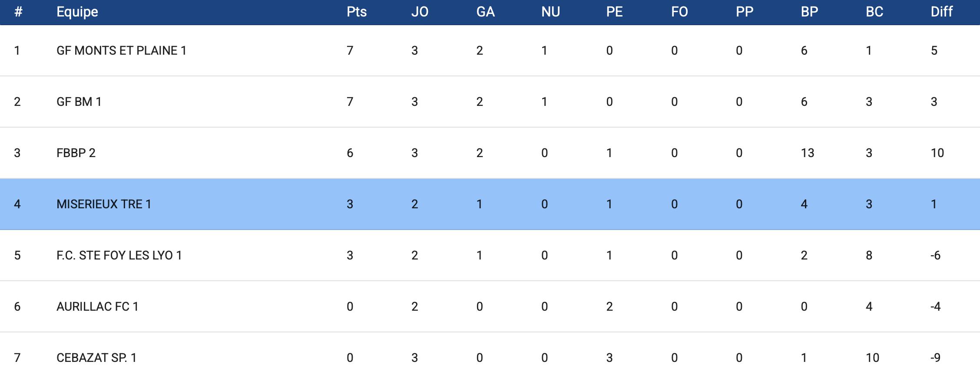Click the GA column header
This screenshot has height=381, width=980.
pyautogui.click(x=485, y=12)
